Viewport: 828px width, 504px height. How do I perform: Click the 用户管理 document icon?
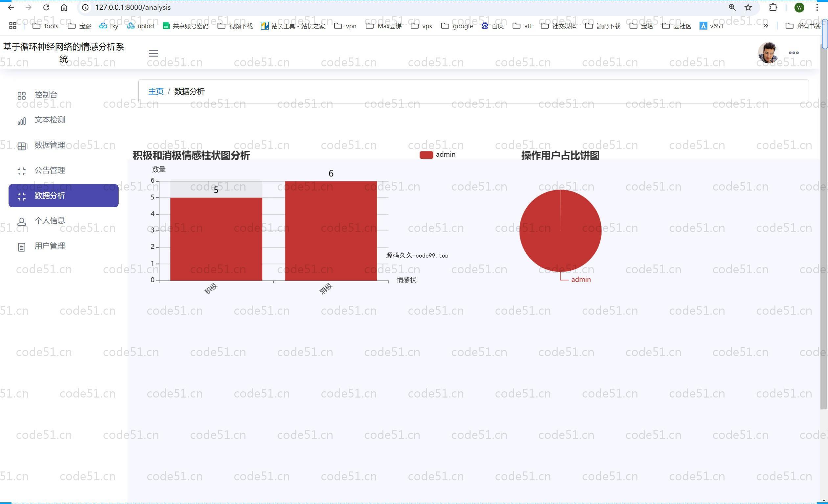click(21, 247)
